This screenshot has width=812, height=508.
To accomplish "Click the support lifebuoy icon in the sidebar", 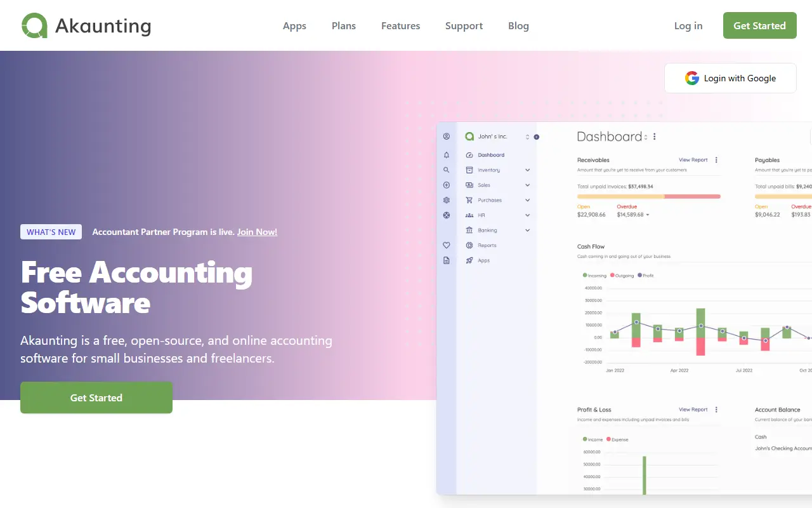I will click(x=447, y=215).
